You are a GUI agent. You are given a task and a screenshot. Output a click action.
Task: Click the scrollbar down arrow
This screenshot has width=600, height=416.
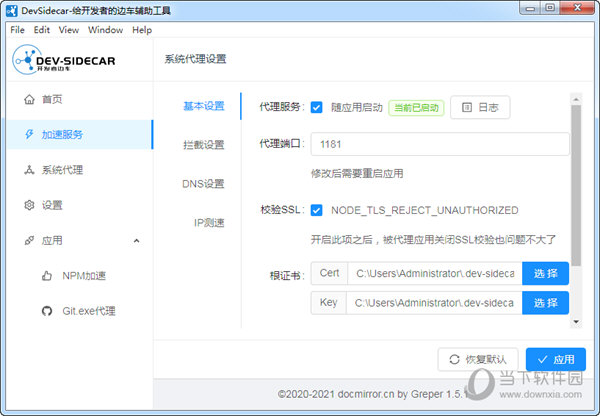coord(576,322)
